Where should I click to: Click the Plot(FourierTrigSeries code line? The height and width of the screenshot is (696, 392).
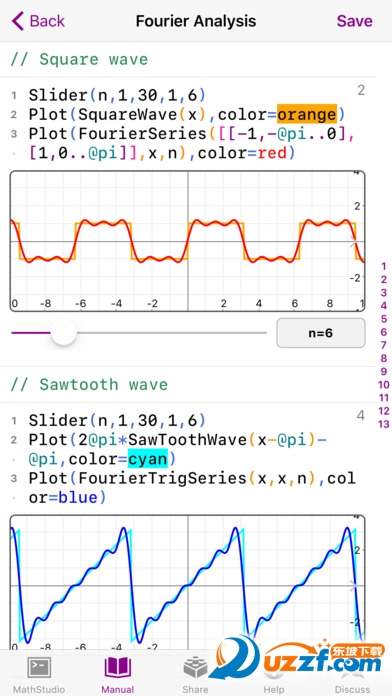(x=192, y=488)
